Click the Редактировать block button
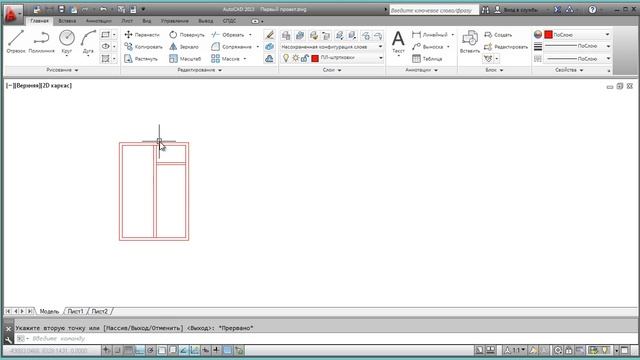Screen dimensions: 640x360 pos(506,47)
